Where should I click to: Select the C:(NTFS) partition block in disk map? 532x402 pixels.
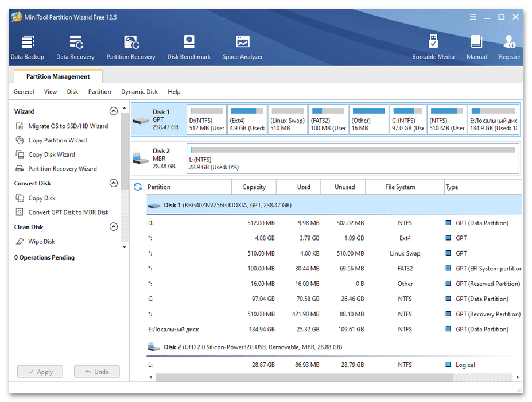pos(407,119)
